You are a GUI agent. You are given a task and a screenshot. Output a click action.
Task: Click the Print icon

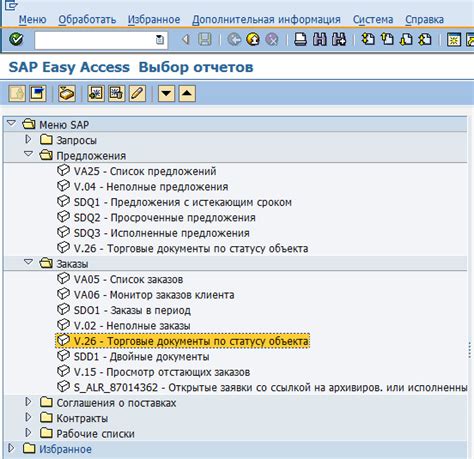pos(301,39)
